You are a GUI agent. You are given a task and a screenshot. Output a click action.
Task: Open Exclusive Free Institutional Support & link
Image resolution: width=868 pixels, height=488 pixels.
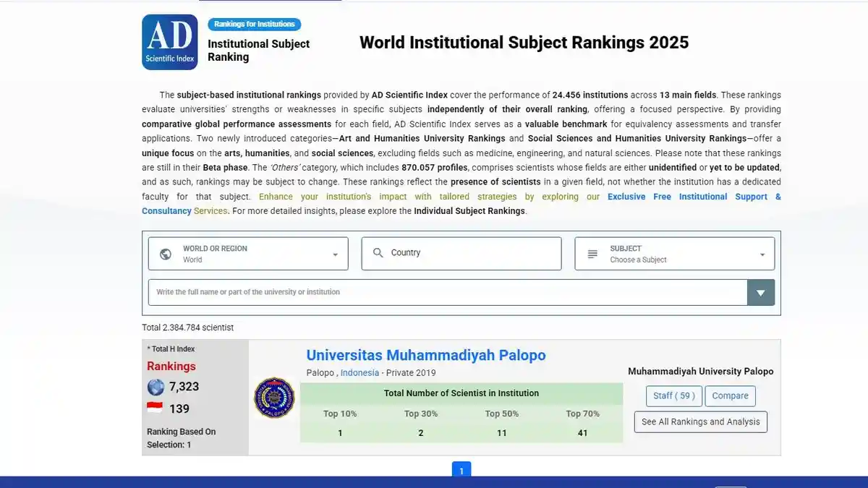(x=694, y=197)
